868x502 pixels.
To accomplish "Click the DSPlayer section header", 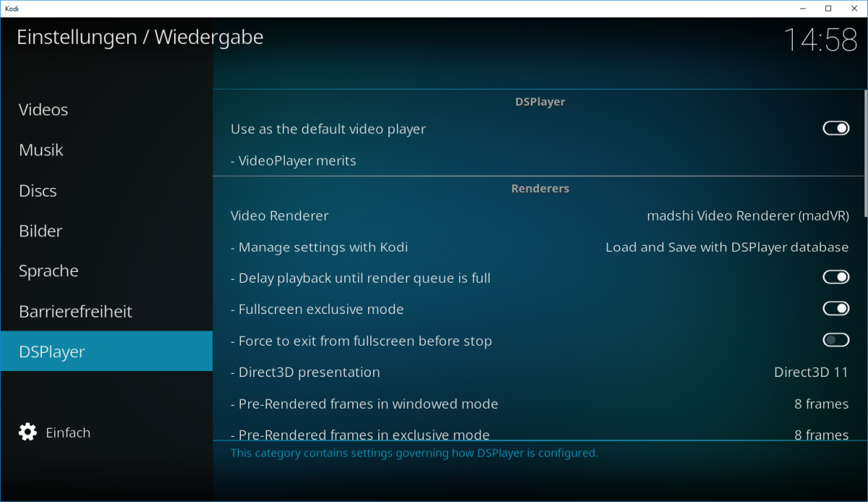I will pyautogui.click(x=540, y=102).
